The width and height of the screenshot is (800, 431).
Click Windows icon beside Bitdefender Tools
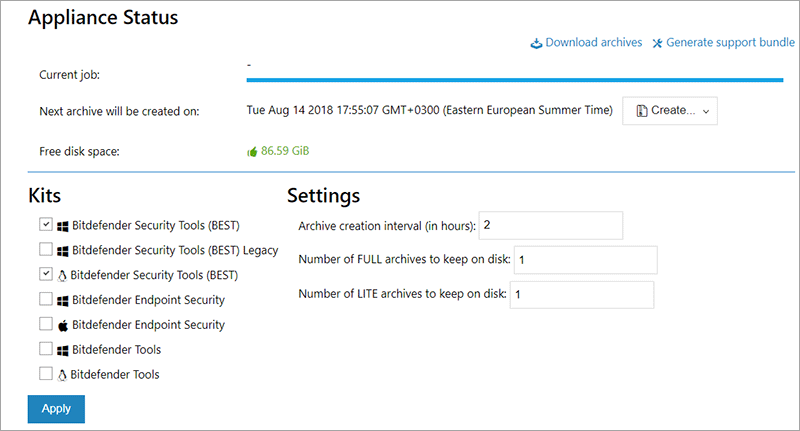click(x=63, y=350)
